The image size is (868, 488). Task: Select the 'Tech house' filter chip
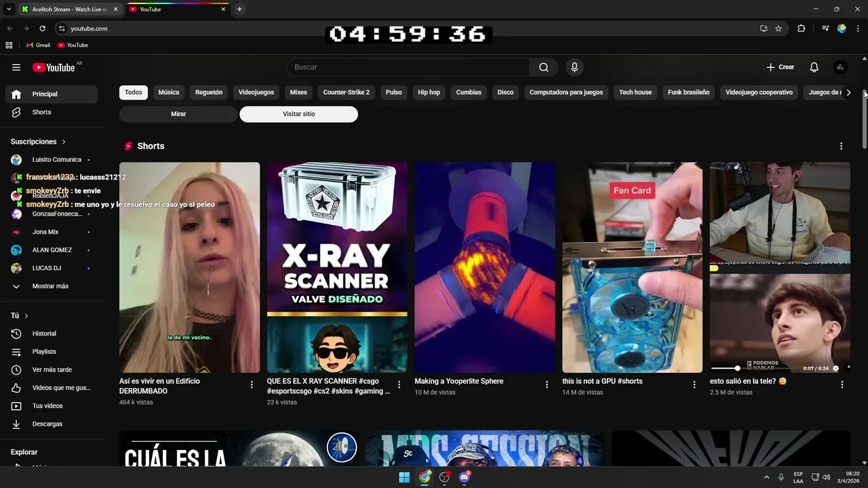point(635,92)
